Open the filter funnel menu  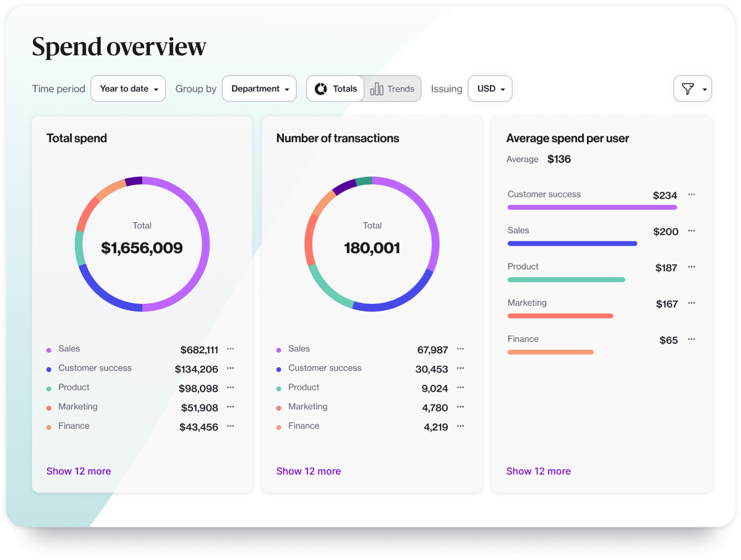pos(692,89)
